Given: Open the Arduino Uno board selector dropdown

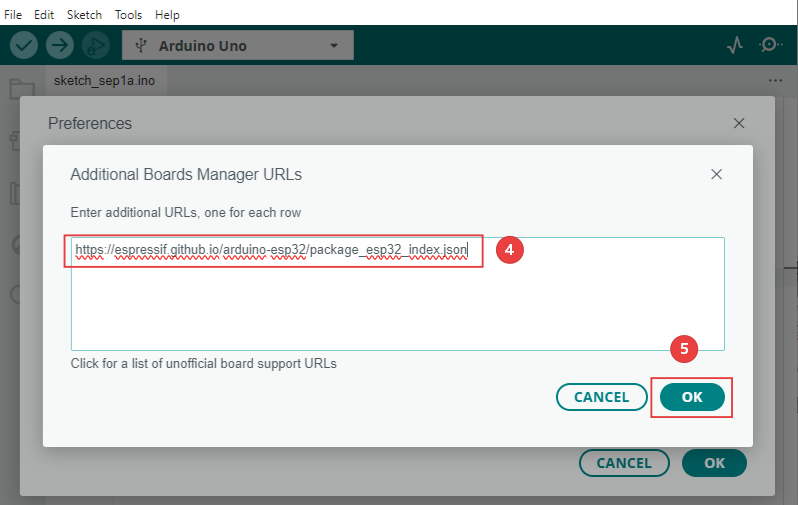Looking at the screenshot, I should 238,45.
